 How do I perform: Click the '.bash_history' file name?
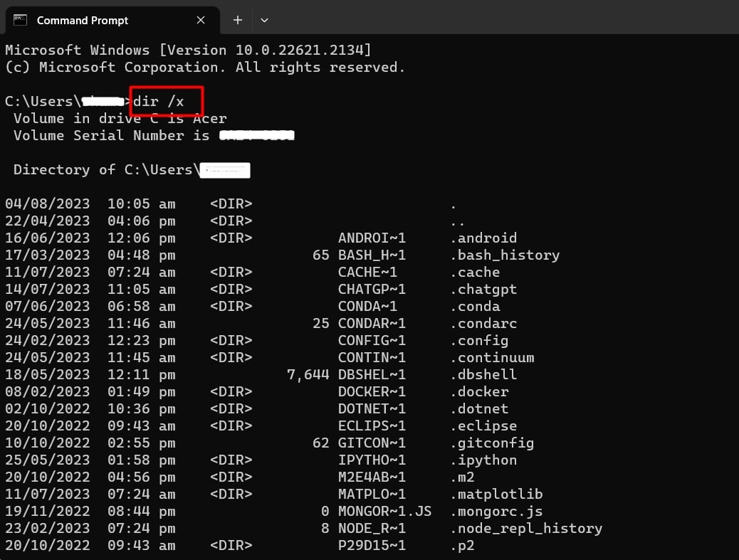(x=505, y=255)
